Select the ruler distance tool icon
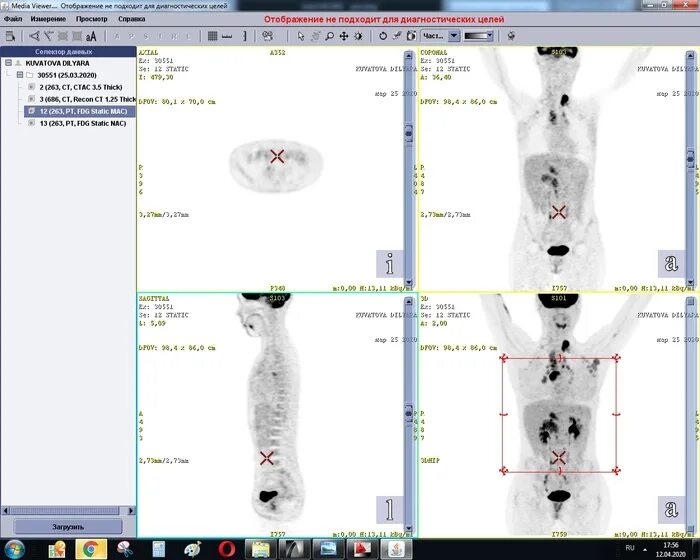 (x=227, y=36)
